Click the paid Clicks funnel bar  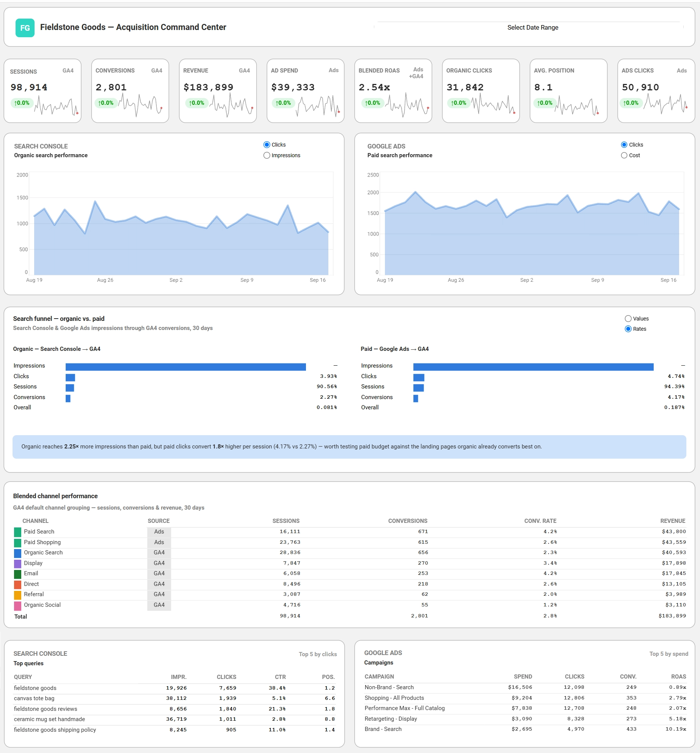click(x=419, y=377)
